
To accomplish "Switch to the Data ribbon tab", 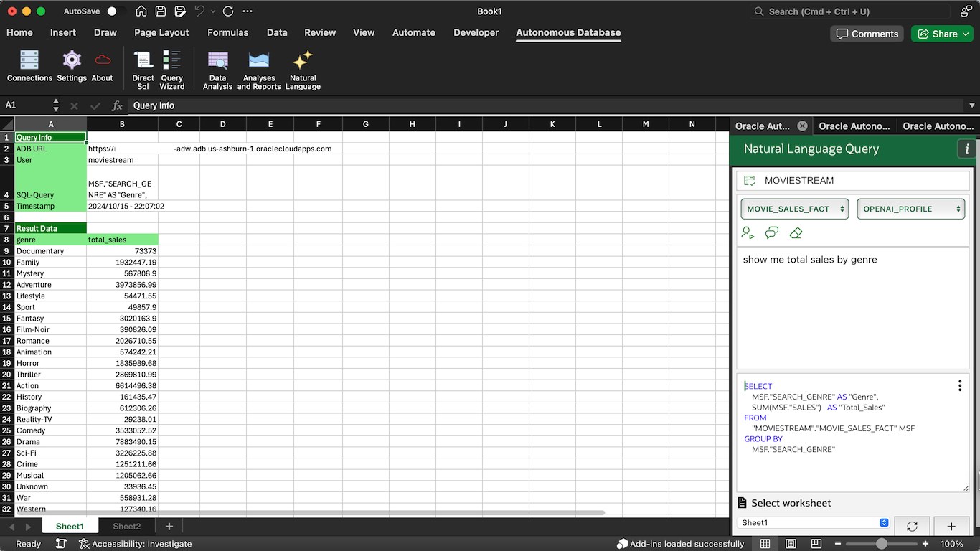I will click(x=277, y=32).
